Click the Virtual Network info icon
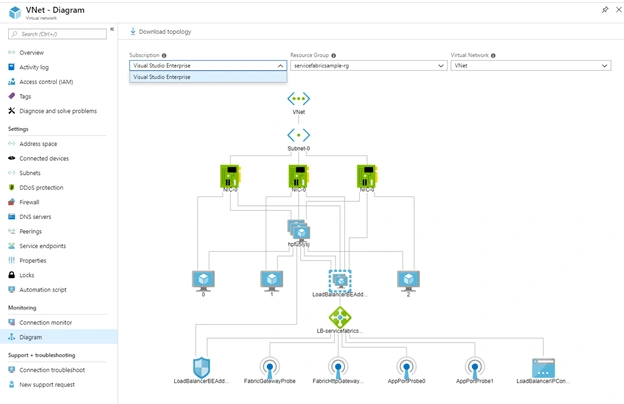 [x=493, y=55]
